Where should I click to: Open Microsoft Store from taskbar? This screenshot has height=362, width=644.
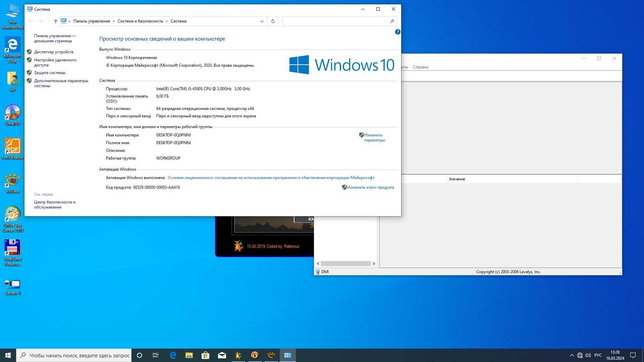(205, 355)
